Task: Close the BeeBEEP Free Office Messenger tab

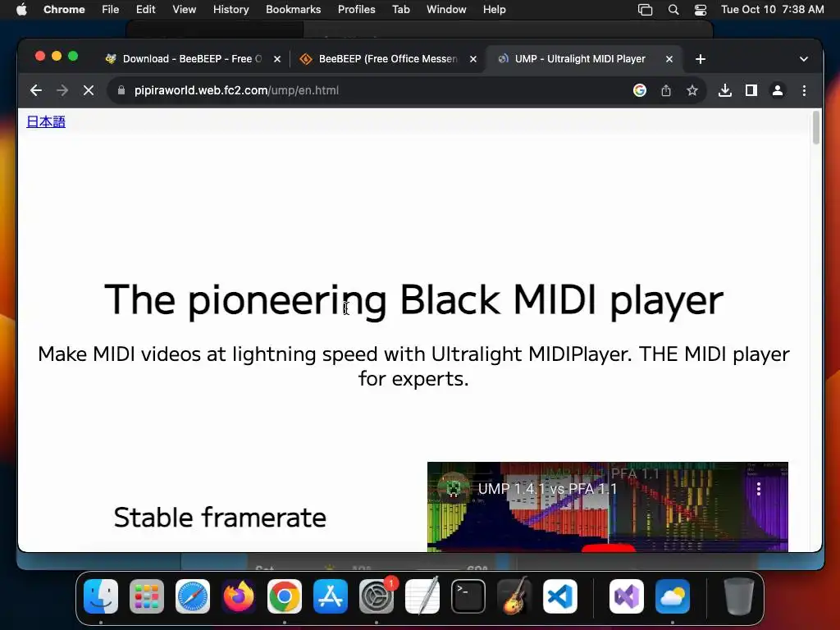Action: pyautogui.click(x=473, y=59)
